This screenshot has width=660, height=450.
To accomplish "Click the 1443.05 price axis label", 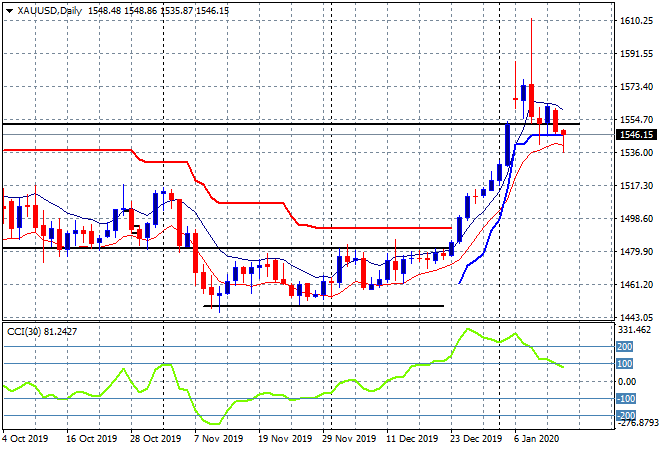I will 636,317.
